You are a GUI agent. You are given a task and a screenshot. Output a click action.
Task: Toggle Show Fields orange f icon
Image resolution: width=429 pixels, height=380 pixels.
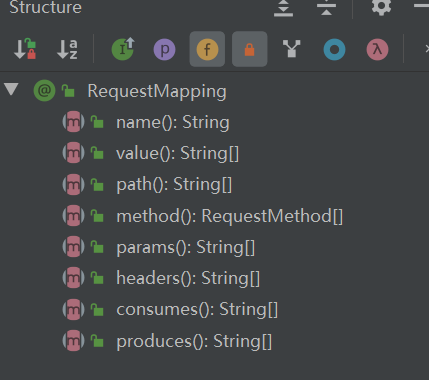(x=207, y=49)
